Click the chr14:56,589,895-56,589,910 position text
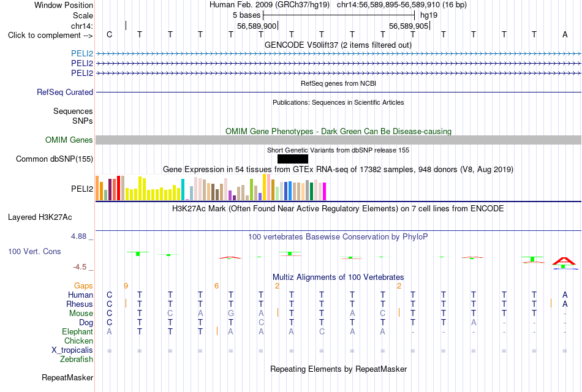582x392 pixels. [x=402, y=5]
